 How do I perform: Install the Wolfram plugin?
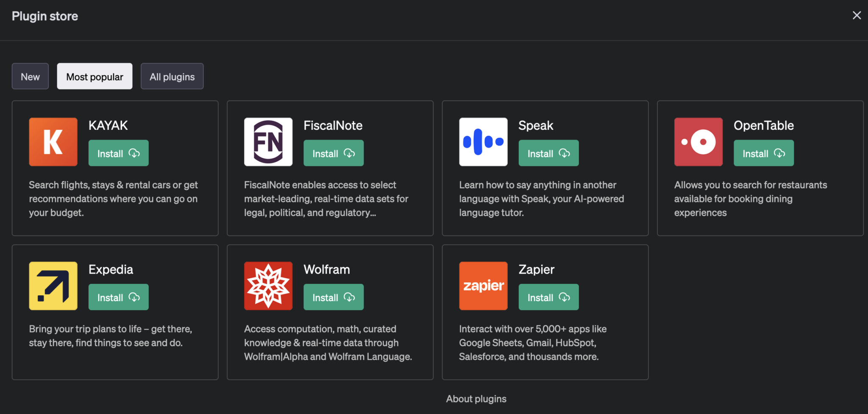(x=333, y=297)
